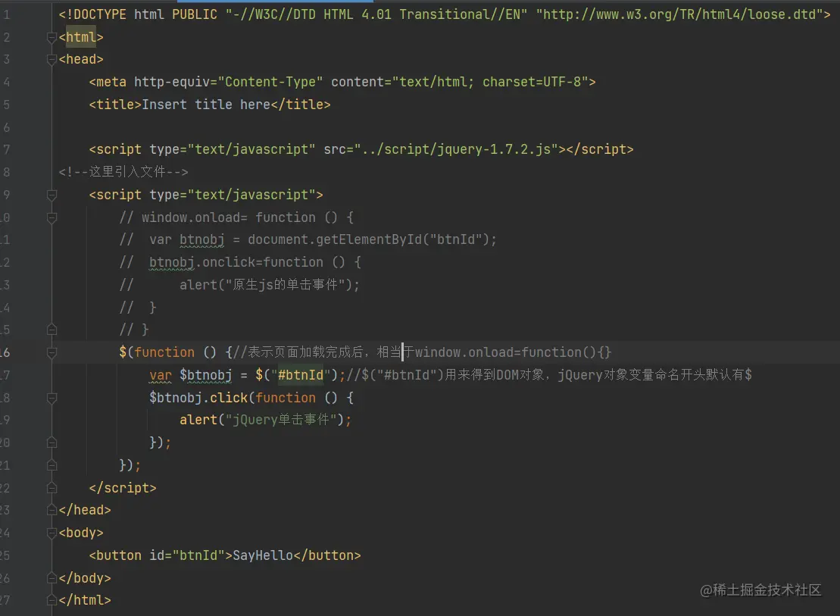Click the comment "用来得到DOM对象" on line 17
This screenshot has height=616, width=840.
(x=495, y=375)
